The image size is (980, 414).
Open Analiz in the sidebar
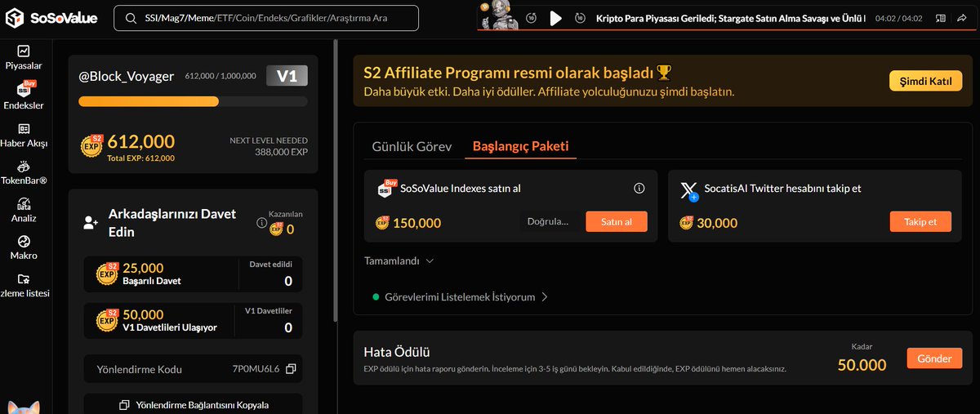click(x=24, y=211)
